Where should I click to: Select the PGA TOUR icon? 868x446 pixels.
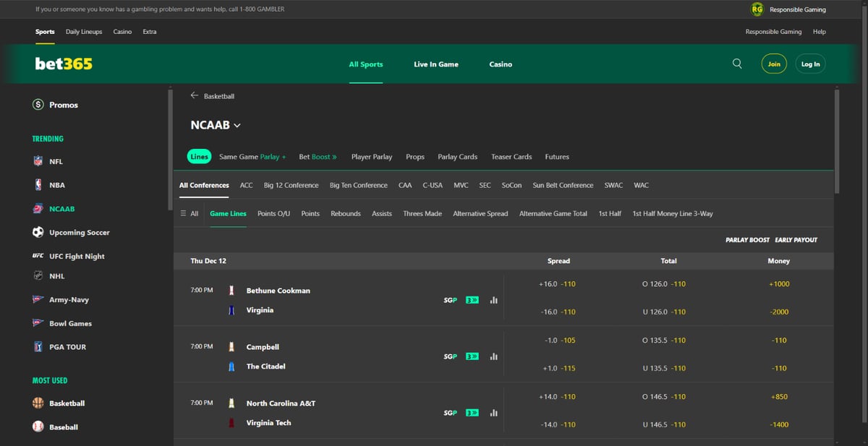(38, 347)
